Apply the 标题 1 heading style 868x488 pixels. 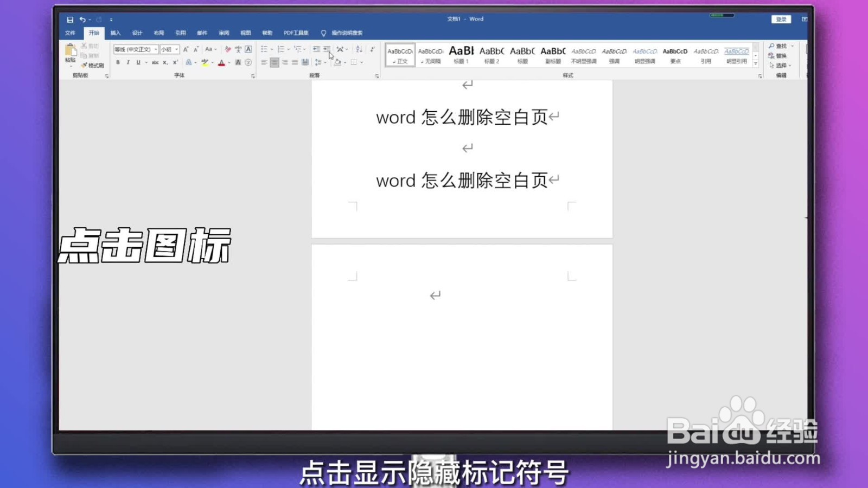[x=461, y=54]
